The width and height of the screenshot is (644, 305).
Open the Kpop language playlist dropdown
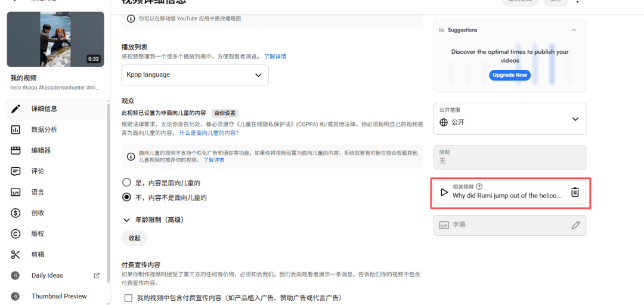pyautogui.click(x=195, y=75)
